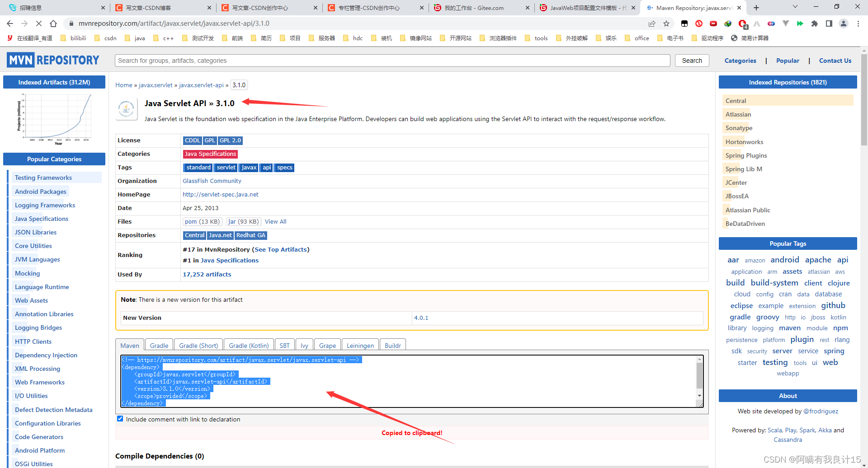Bookmark this page with the star
Screen dimensions: 868x468
pos(666,23)
